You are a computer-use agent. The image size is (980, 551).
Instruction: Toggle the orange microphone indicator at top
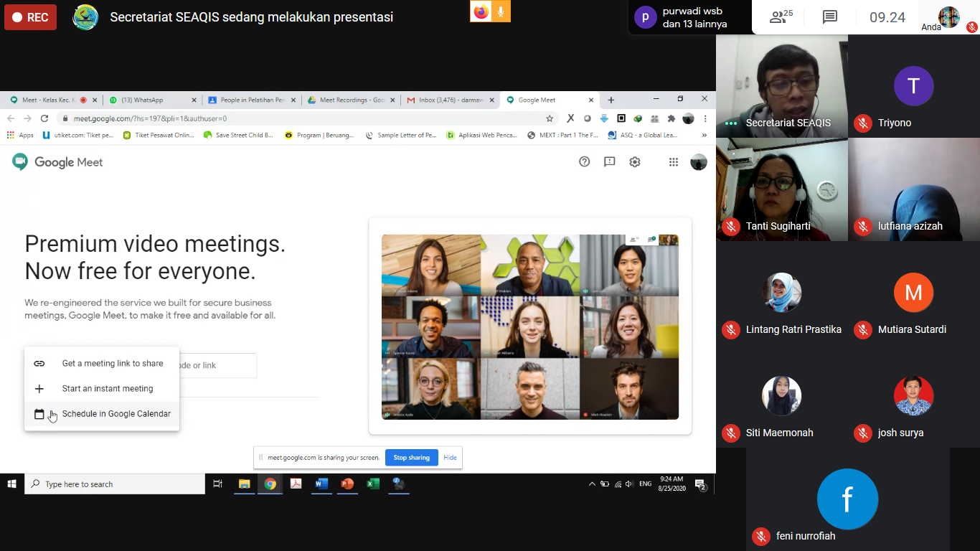[x=501, y=11]
